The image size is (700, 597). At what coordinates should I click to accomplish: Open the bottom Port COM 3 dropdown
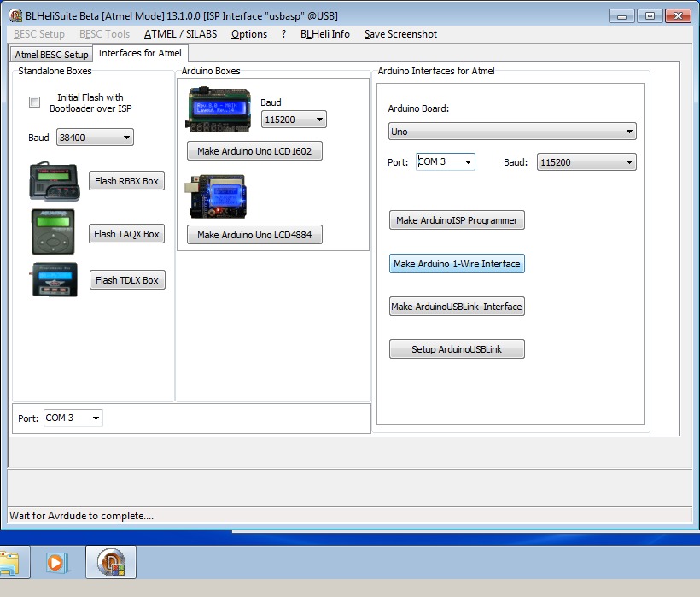click(73, 418)
